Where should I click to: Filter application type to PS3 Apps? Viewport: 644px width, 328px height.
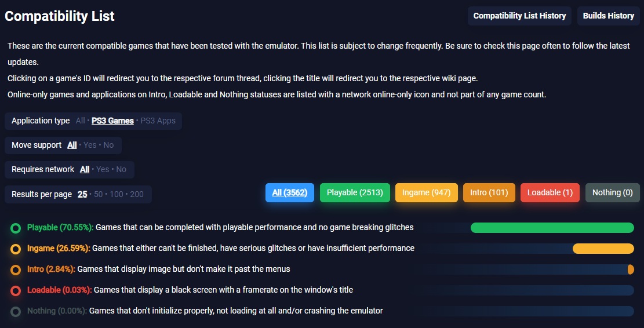click(x=158, y=121)
